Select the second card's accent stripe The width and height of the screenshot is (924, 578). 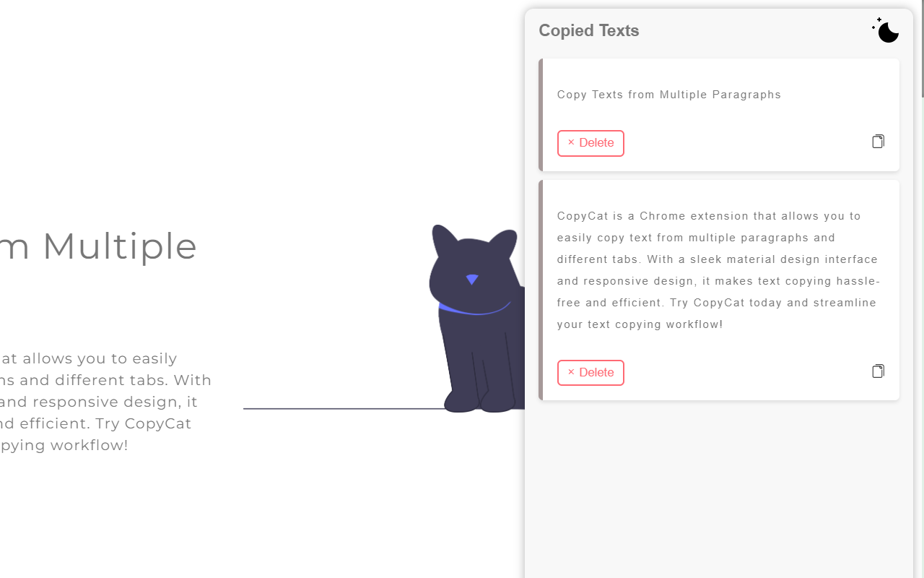pos(542,289)
